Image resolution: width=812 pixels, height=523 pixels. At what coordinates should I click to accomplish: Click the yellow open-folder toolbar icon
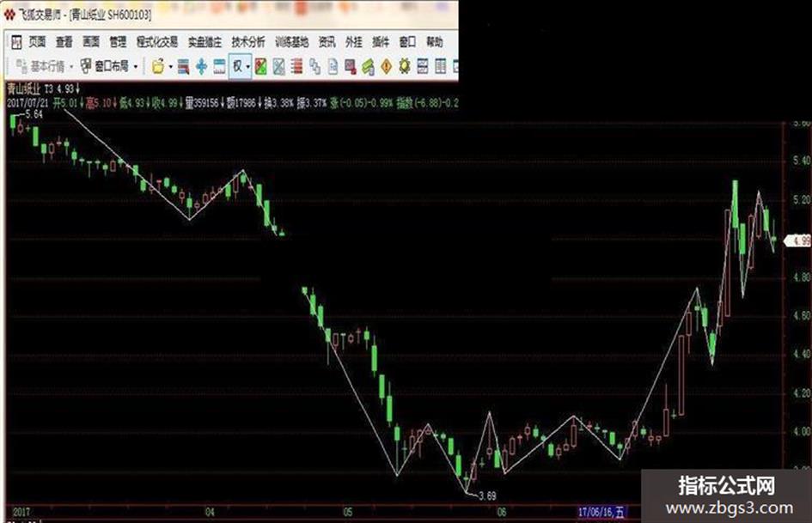158,66
